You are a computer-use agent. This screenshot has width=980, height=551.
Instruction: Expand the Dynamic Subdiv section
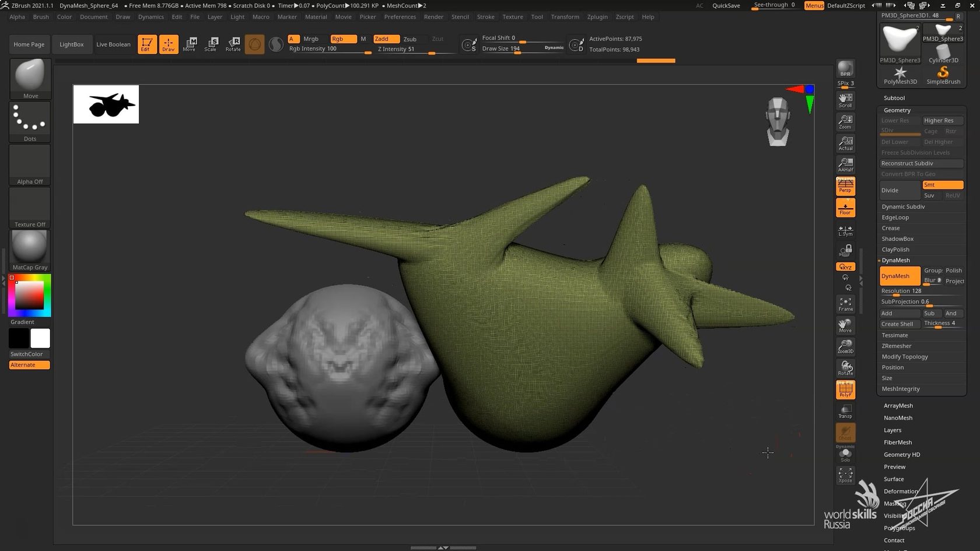903,206
